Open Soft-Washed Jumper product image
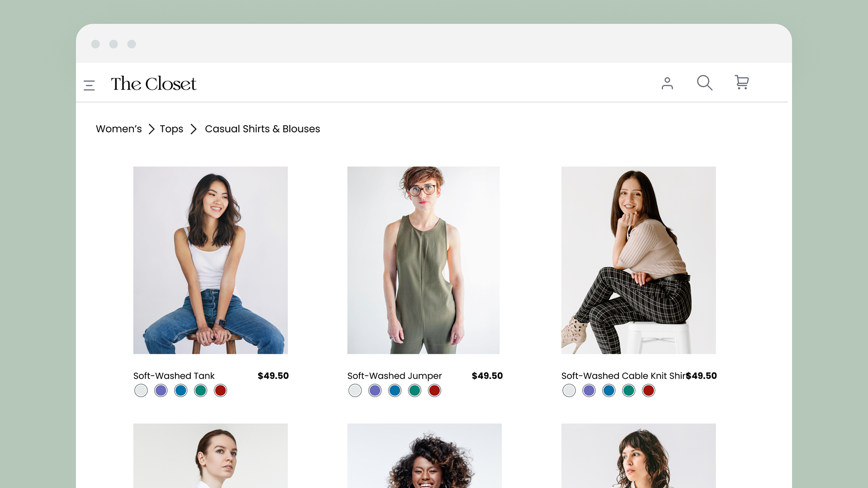This screenshot has width=868, height=488. tap(424, 260)
